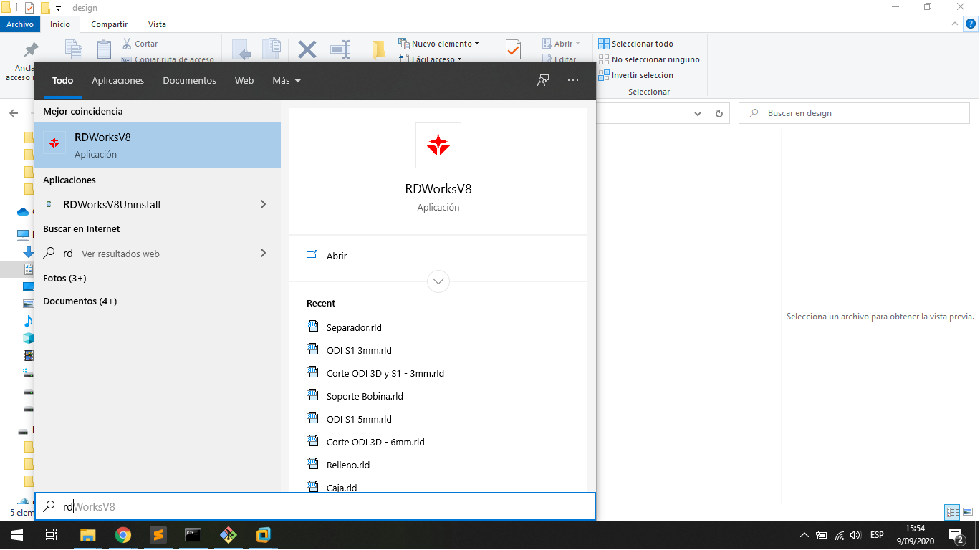Show the Fotos (3+) results

pyautogui.click(x=64, y=278)
